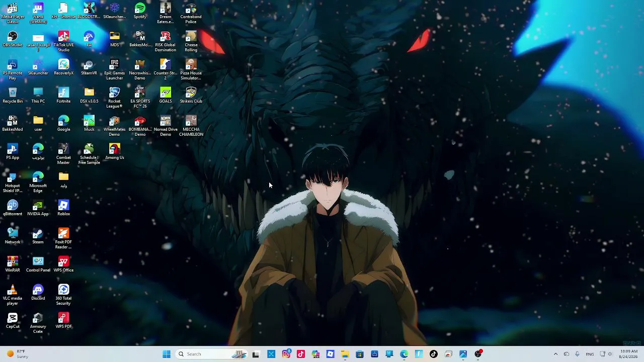Select the Network desktop icon
This screenshot has height=362, width=644.
click(13, 236)
